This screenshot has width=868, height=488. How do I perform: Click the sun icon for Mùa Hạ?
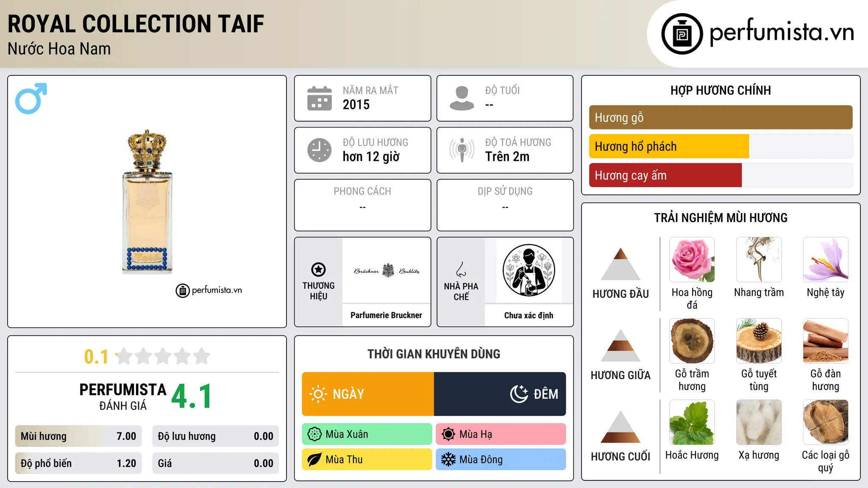pyautogui.click(x=448, y=434)
